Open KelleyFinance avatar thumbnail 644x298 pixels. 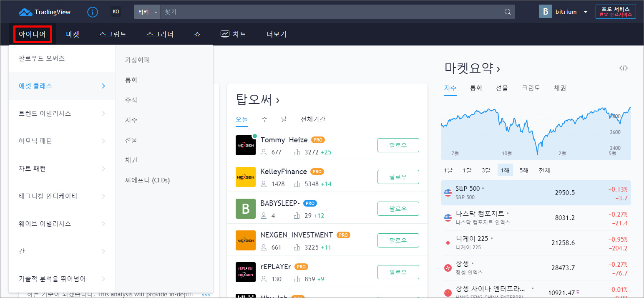pyautogui.click(x=246, y=177)
